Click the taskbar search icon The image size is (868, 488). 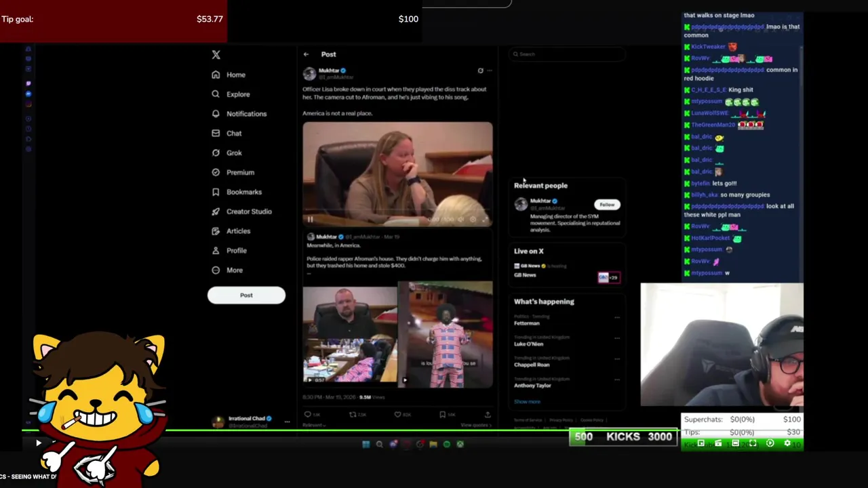click(x=380, y=445)
